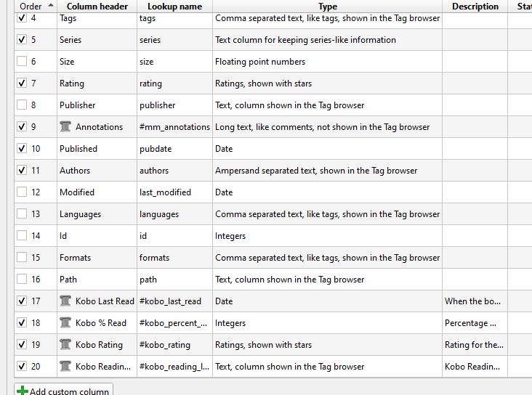The image size is (532, 395).
Task: Click the Type column heading
Action: click(x=327, y=7)
